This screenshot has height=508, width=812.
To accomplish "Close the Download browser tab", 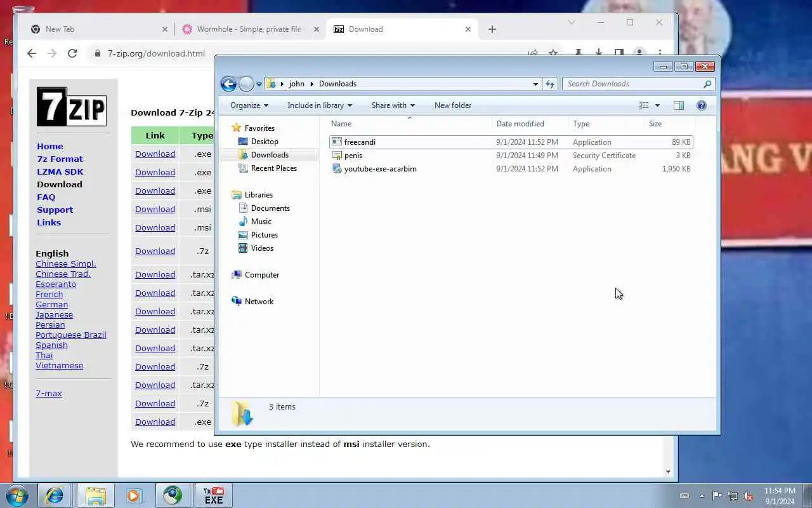I will pos(468,29).
